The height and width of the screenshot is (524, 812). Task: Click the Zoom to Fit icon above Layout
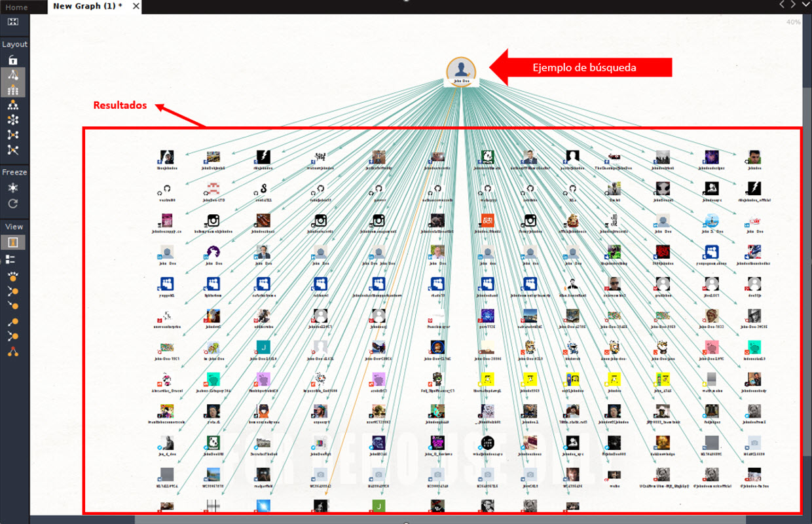[13, 22]
